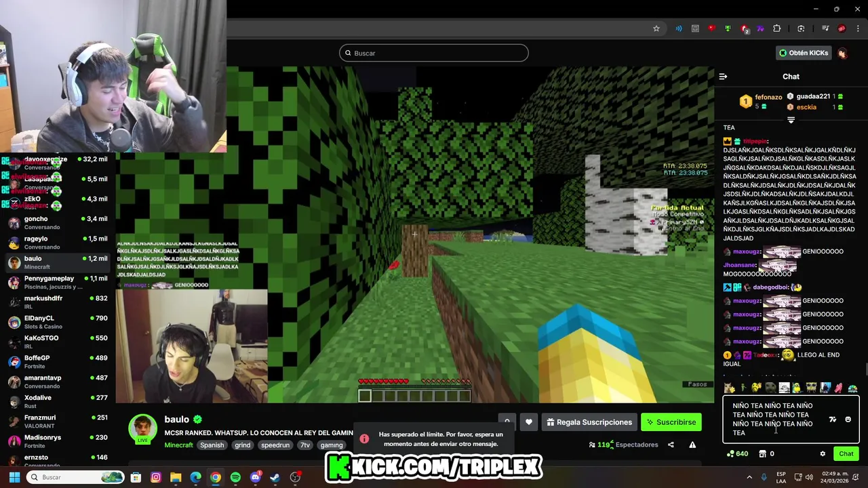Screen dimensions: 868x488
Task: Open rageylo channel in sidebar
Action: click(56, 242)
